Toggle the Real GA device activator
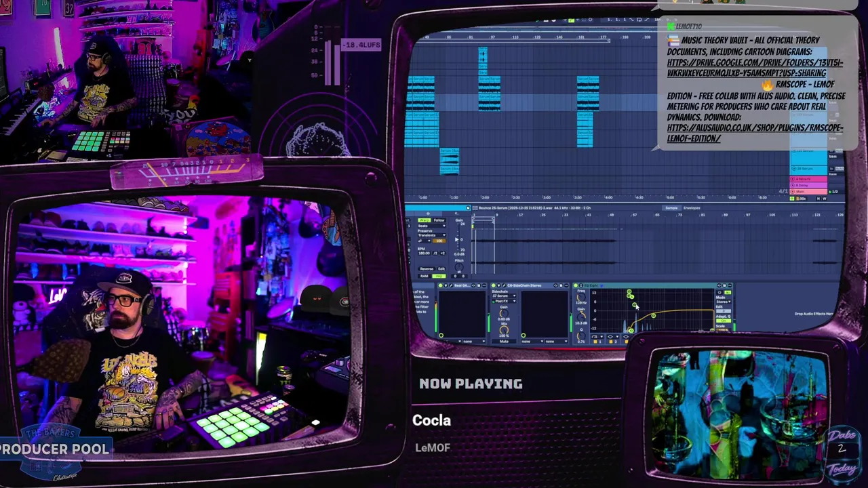The image size is (868, 488). (x=440, y=285)
